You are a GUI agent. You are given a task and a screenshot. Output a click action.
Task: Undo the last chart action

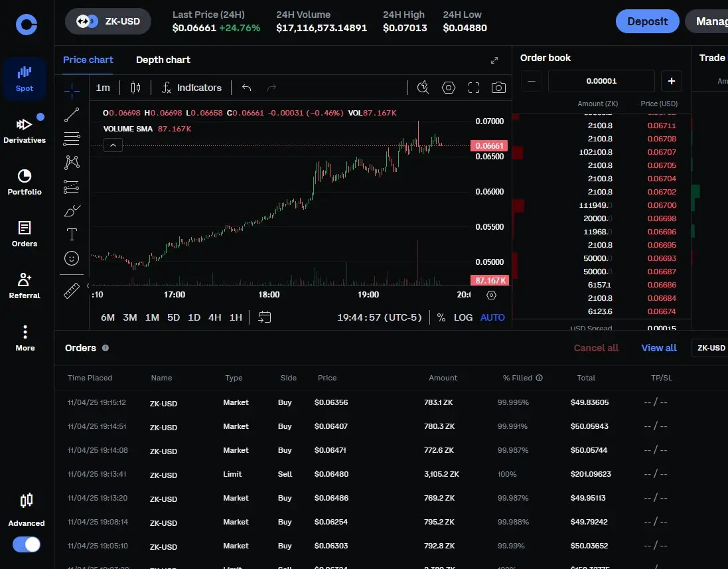point(246,88)
